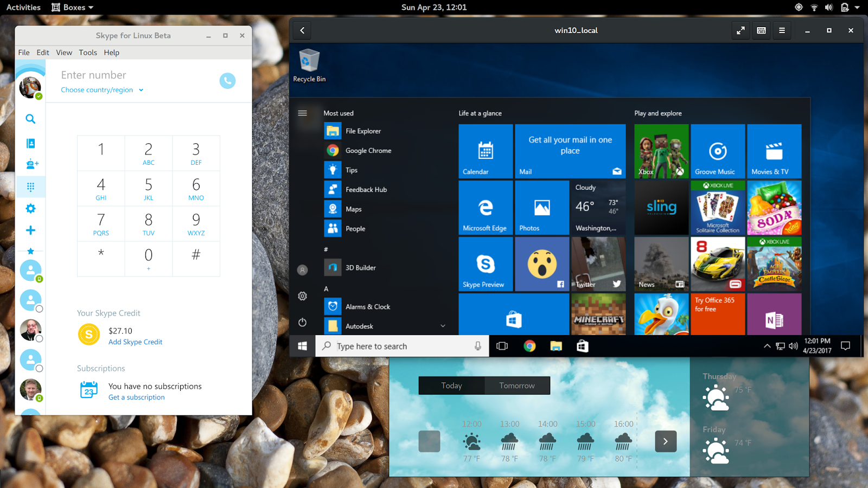Launch Chrome from Windows taskbar
Screen dimensions: 868x488
pos(529,346)
